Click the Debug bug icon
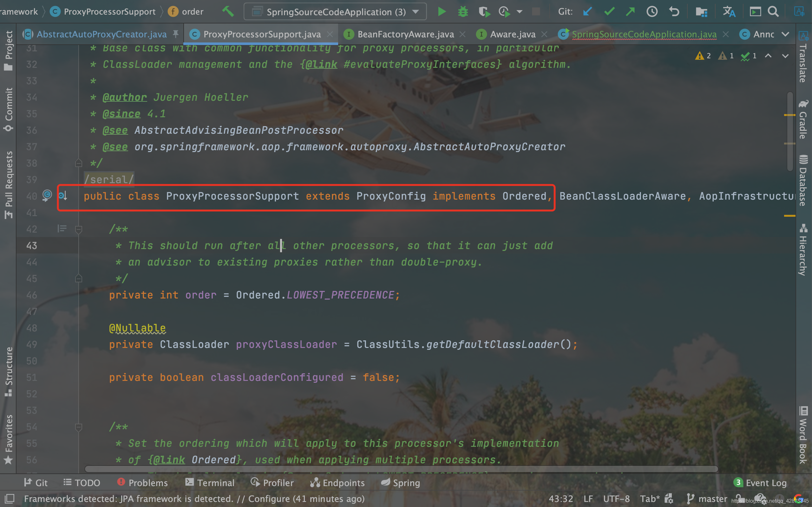 click(463, 12)
